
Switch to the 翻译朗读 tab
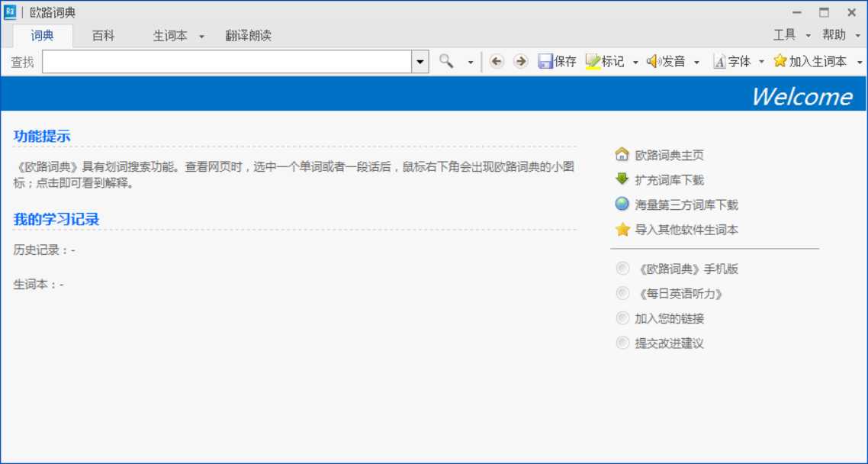248,35
